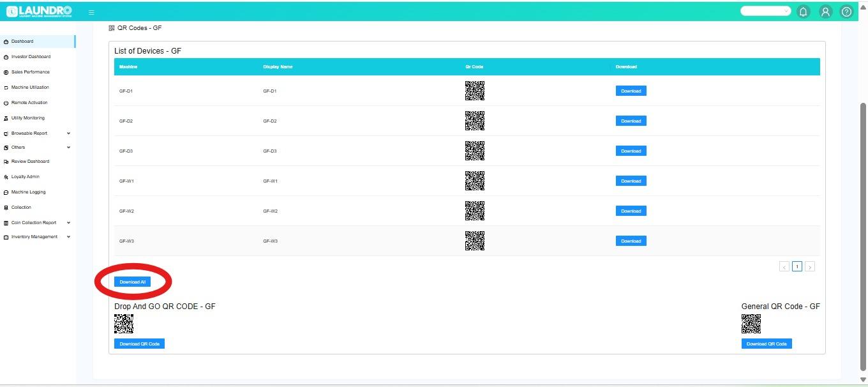Click the Display Name column header
868x387 pixels.
(x=278, y=67)
